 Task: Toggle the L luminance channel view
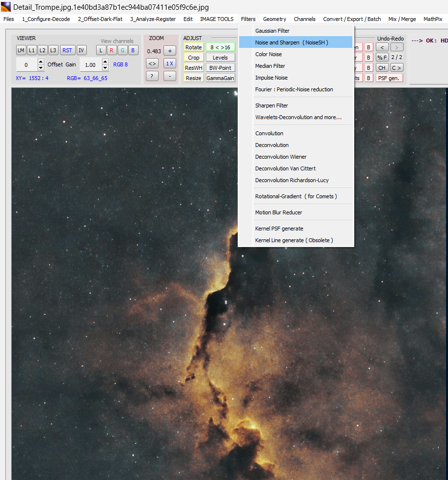101,50
